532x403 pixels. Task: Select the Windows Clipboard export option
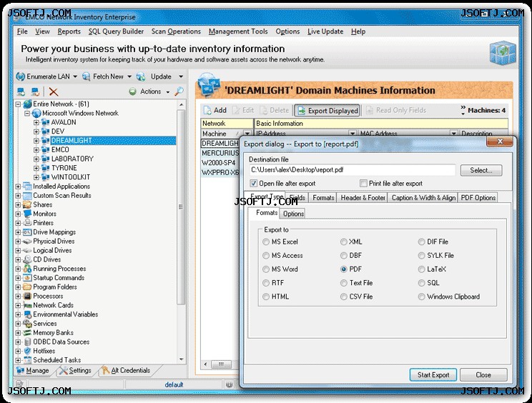tap(421, 297)
